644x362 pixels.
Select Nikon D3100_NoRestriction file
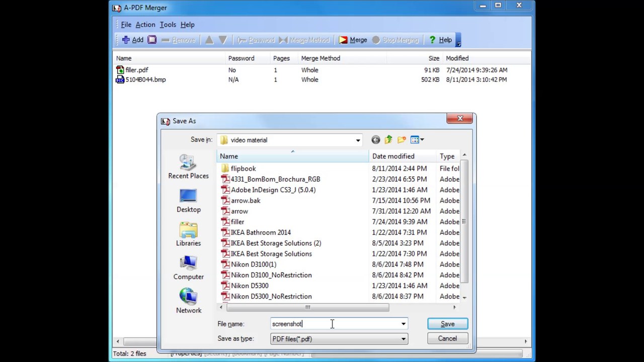[266, 275]
